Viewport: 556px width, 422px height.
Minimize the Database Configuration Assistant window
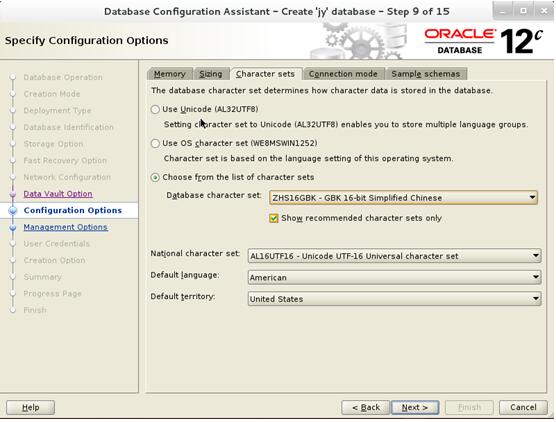(x=502, y=11)
